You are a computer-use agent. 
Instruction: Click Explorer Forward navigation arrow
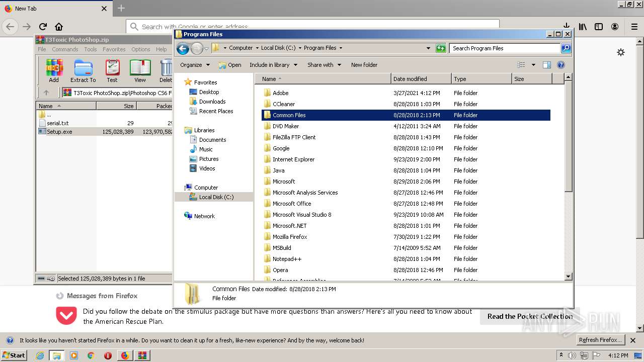pyautogui.click(x=197, y=48)
